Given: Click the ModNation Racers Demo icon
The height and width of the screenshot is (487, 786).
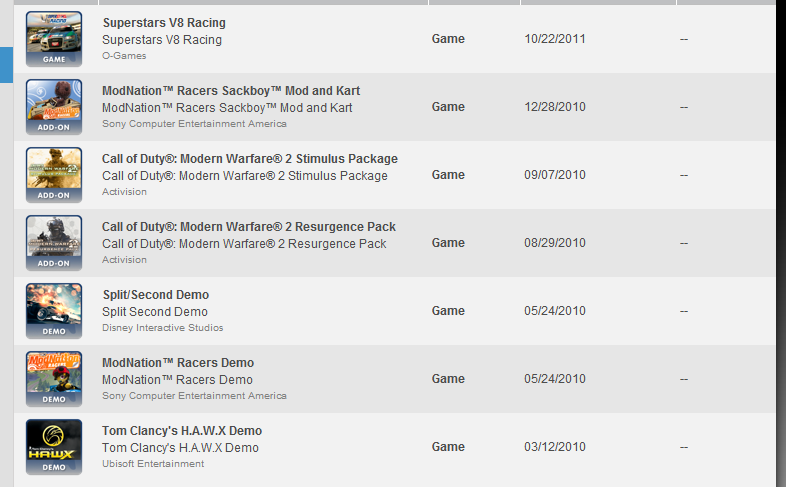Looking at the screenshot, I should 54,379.
